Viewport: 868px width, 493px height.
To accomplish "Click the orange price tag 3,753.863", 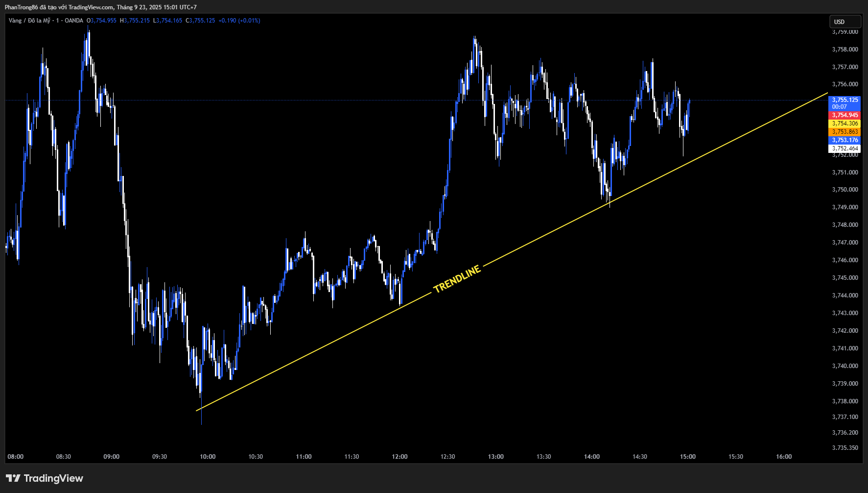I will point(845,132).
